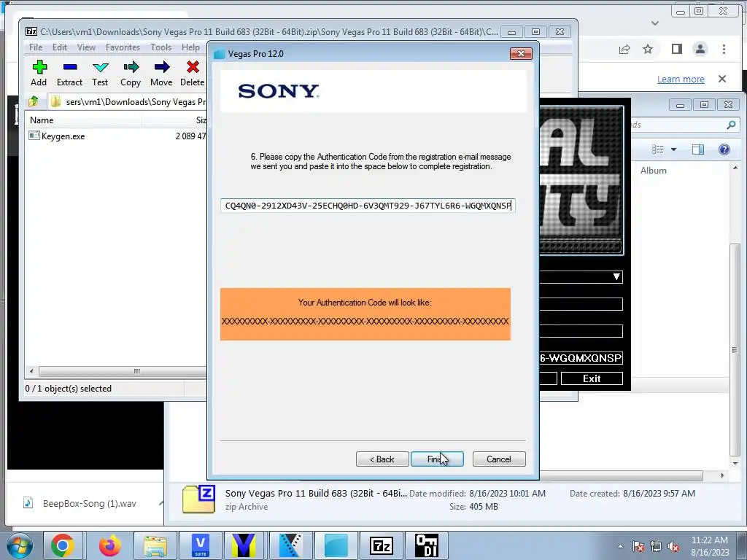Click Exit in the keygen window
The image size is (747, 560).
(x=592, y=378)
